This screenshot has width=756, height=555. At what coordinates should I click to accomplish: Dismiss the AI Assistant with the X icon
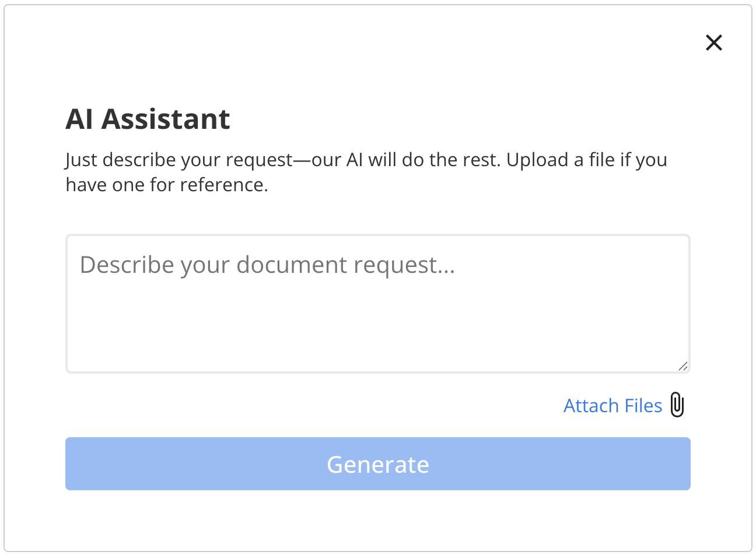(x=713, y=43)
